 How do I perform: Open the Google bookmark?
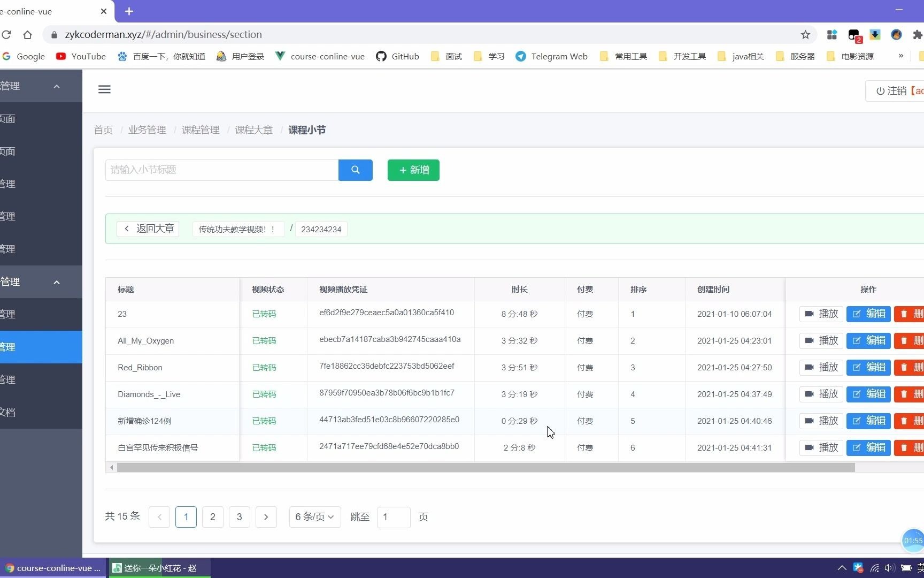[24, 56]
